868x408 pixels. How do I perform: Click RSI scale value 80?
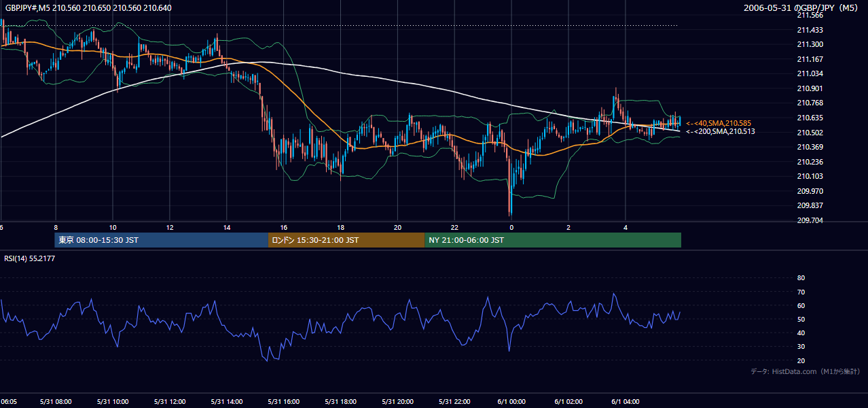point(801,278)
